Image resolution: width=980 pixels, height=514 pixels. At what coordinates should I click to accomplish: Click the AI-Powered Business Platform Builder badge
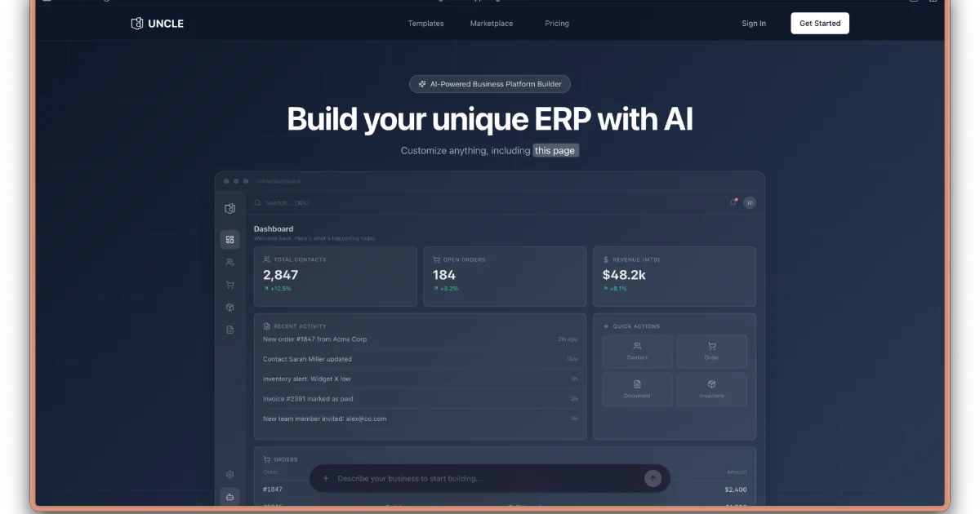(x=490, y=84)
